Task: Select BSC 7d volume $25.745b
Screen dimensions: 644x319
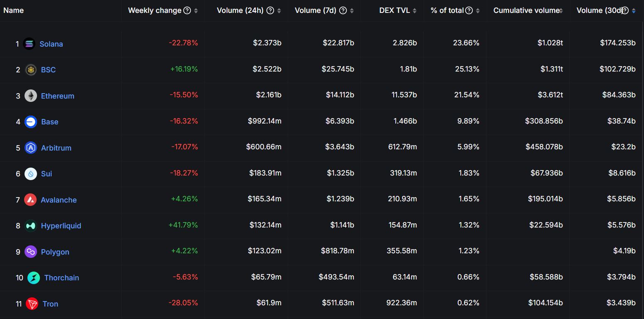Action: tap(338, 69)
